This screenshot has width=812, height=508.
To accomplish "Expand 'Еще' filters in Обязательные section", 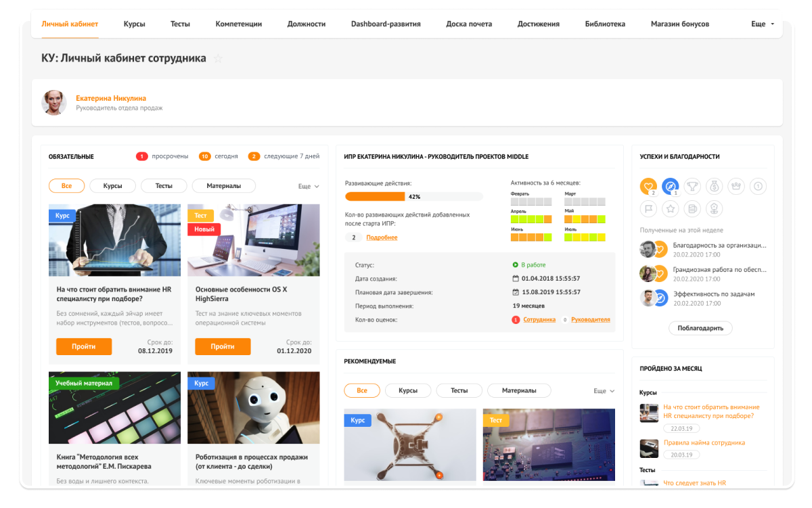I will pyautogui.click(x=309, y=186).
